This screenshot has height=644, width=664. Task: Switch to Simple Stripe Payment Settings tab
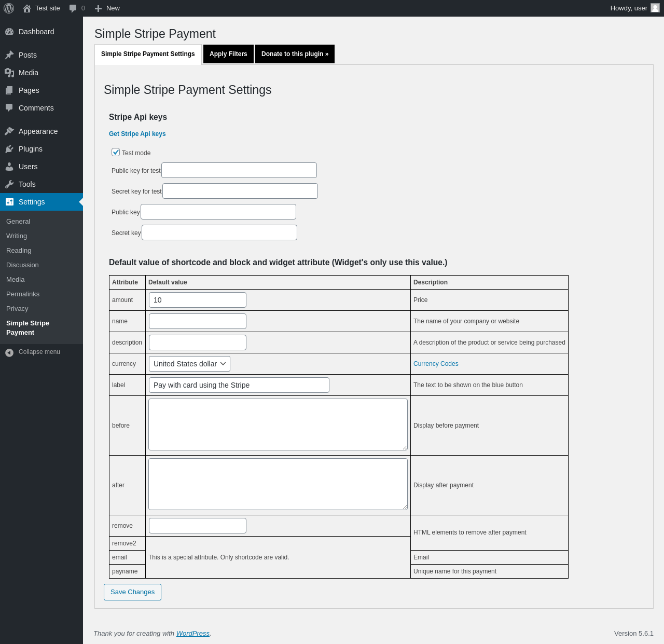[x=148, y=54]
